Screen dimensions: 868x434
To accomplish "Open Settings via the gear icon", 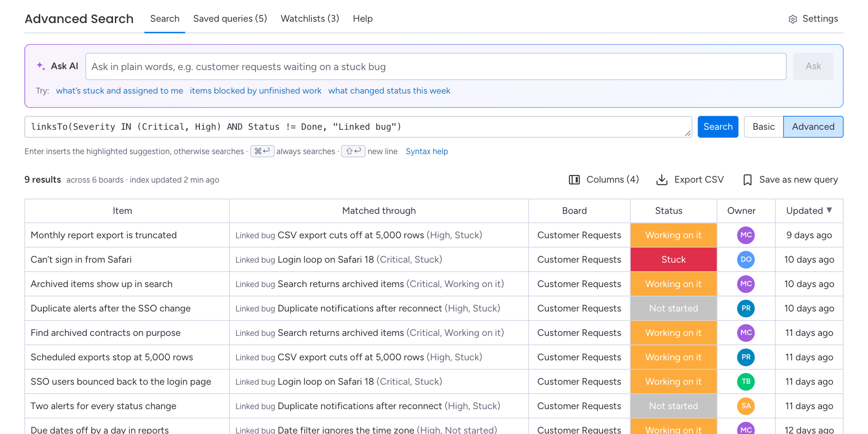I will pos(793,19).
